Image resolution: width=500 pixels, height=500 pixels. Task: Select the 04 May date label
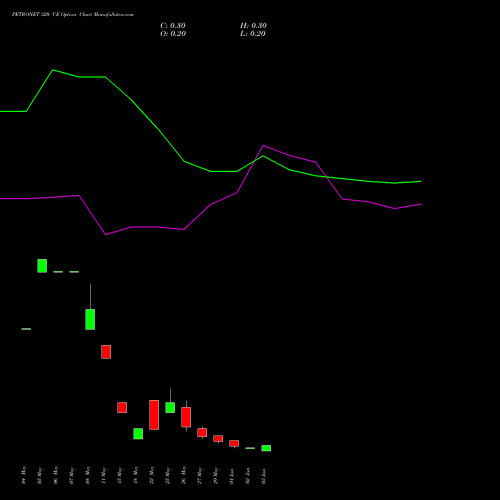(24, 475)
